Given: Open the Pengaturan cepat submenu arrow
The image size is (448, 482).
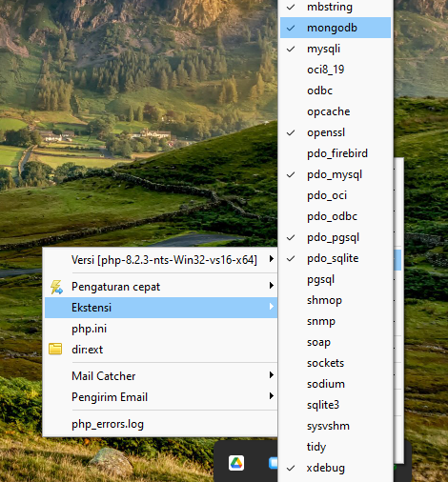Looking at the screenshot, I should 272,286.
